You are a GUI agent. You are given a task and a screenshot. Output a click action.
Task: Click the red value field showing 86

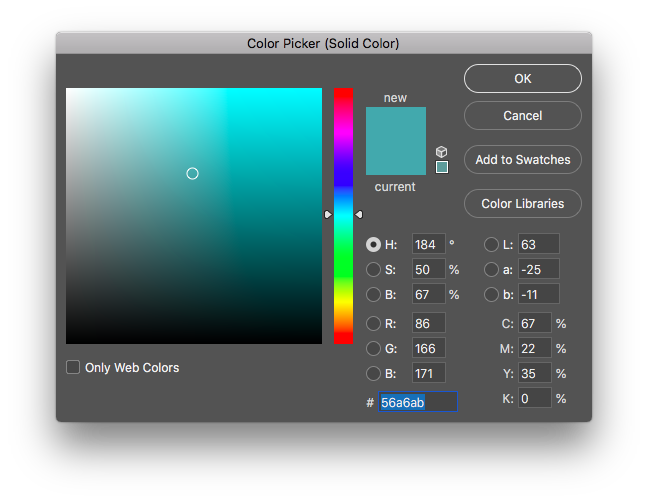(429, 323)
